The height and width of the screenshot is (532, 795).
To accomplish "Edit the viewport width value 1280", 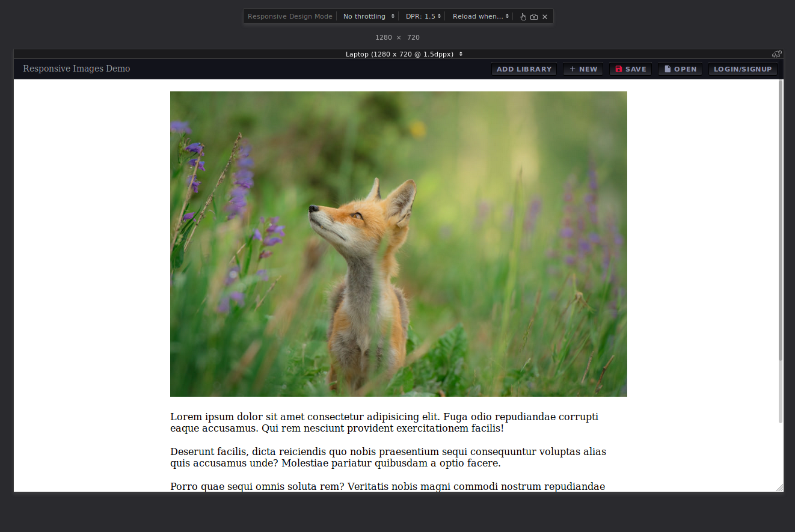I will (x=383, y=37).
